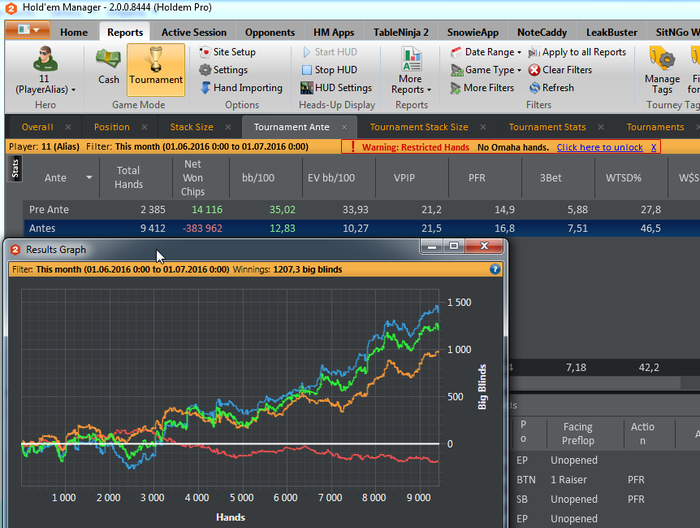Click the Start HUD button
The height and width of the screenshot is (528, 700).
(x=330, y=52)
